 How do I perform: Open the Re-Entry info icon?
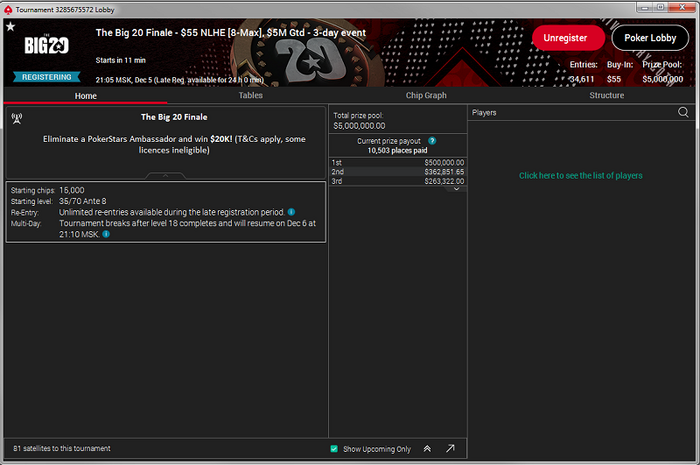[291, 212]
